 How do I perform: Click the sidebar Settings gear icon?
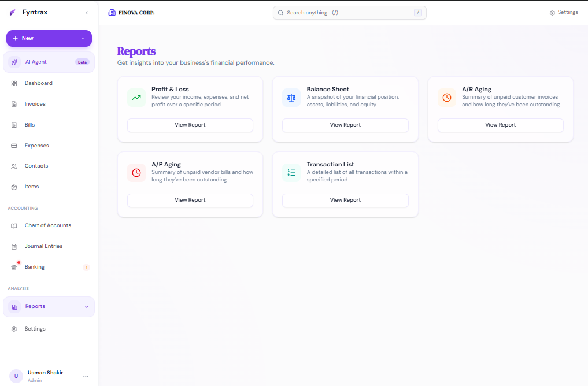[x=14, y=329]
